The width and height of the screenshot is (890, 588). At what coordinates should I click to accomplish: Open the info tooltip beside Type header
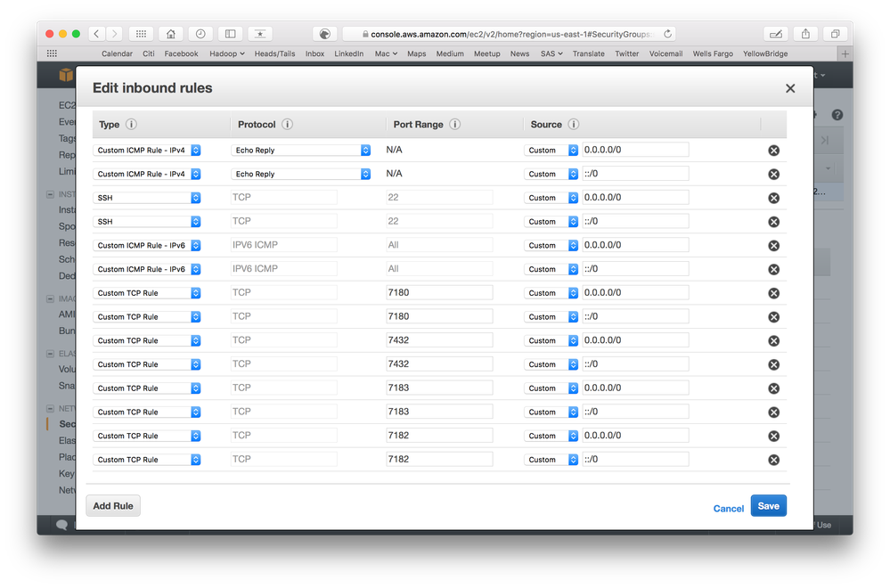(x=127, y=125)
